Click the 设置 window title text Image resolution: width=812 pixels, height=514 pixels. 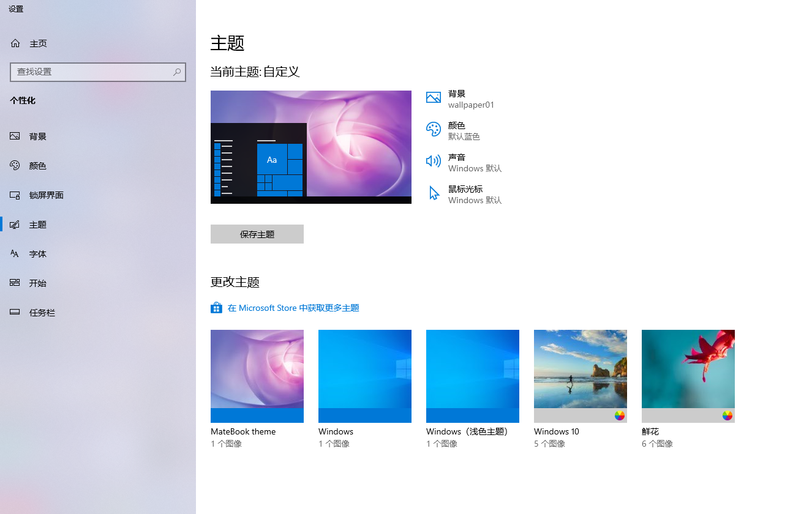(16, 9)
